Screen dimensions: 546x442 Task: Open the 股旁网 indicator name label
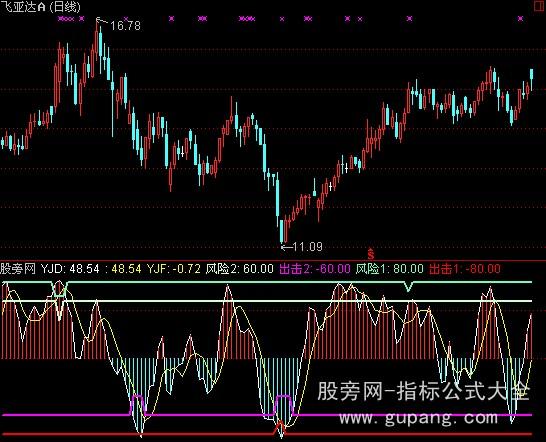coord(18,269)
